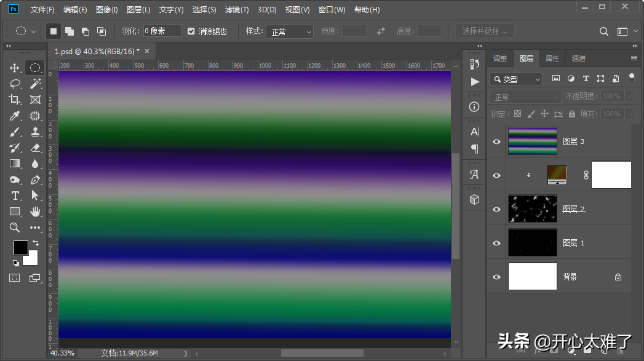Hide layer 图层 3 via eye icon
This screenshot has height=361, width=644.
click(497, 141)
